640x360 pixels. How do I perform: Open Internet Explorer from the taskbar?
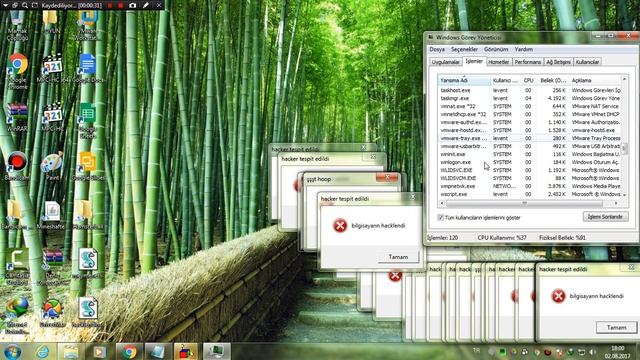point(42,351)
